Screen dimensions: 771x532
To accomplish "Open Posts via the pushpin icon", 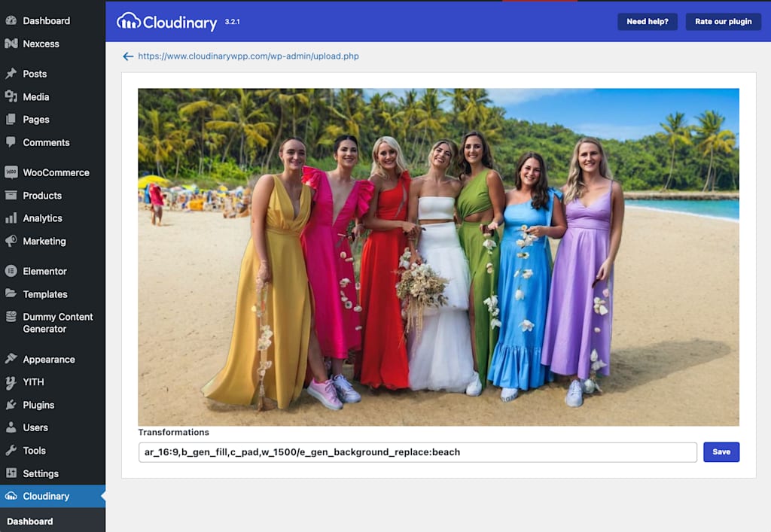I will coord(11,74).
